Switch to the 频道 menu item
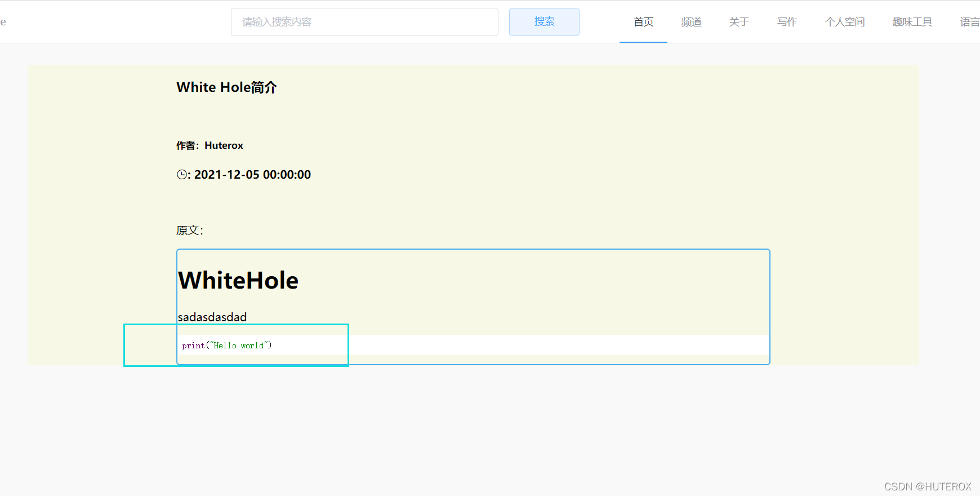Viewport: 980px width, 496px height. 691,22
